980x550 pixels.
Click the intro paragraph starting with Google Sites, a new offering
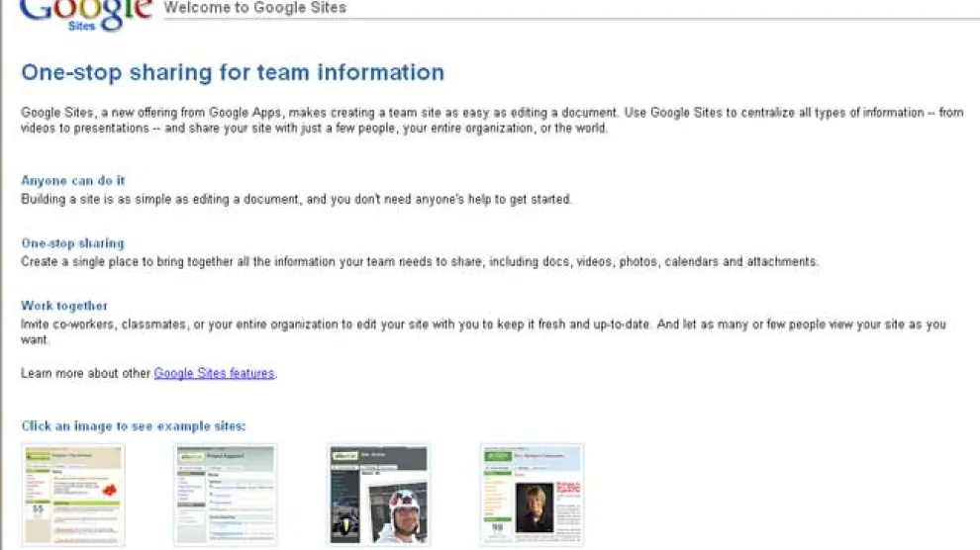[491, 121]
